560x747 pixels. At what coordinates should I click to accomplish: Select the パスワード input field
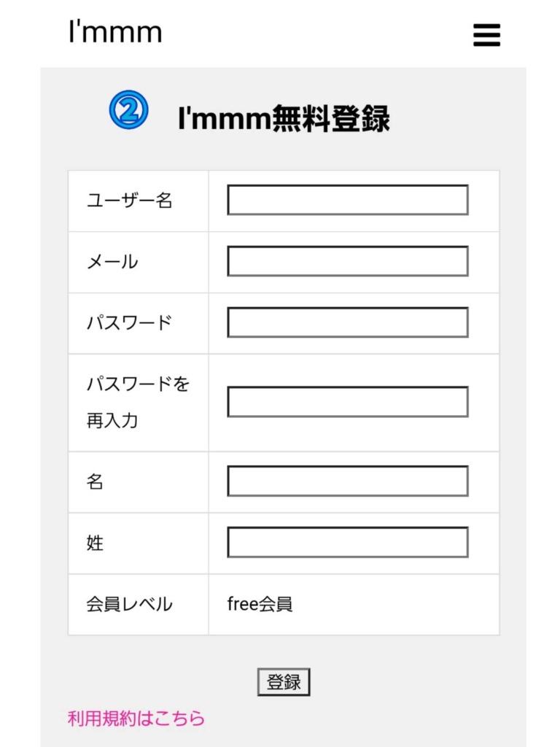click(347, 322)
